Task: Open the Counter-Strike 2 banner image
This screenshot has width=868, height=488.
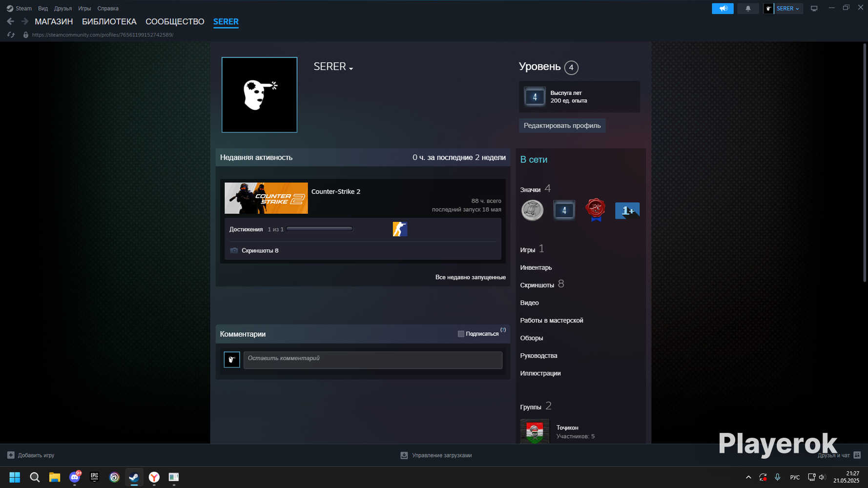Action: 266,198
